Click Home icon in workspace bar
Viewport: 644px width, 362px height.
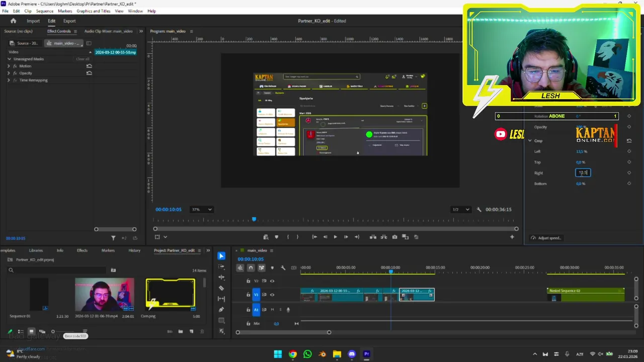tap(13, 21)
